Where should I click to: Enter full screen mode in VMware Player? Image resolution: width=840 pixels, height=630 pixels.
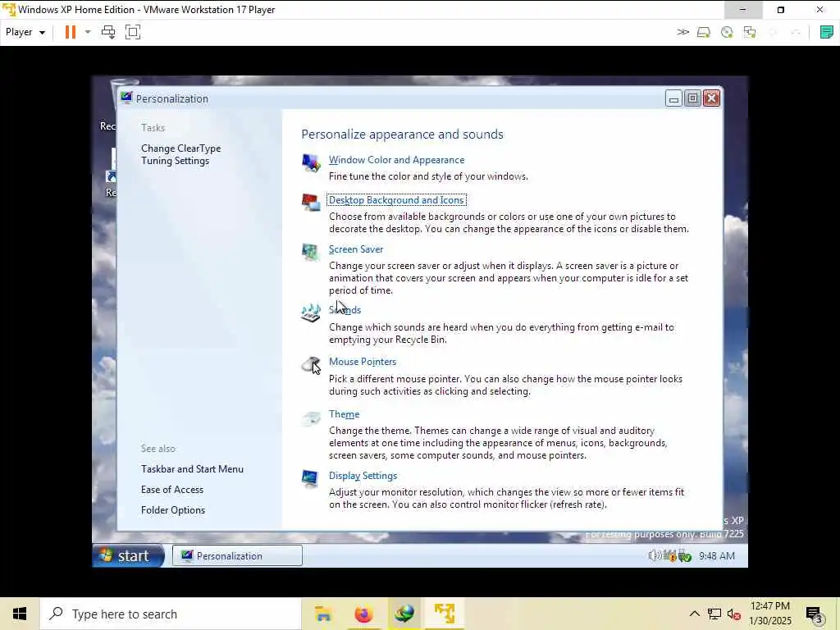[133, 32]
